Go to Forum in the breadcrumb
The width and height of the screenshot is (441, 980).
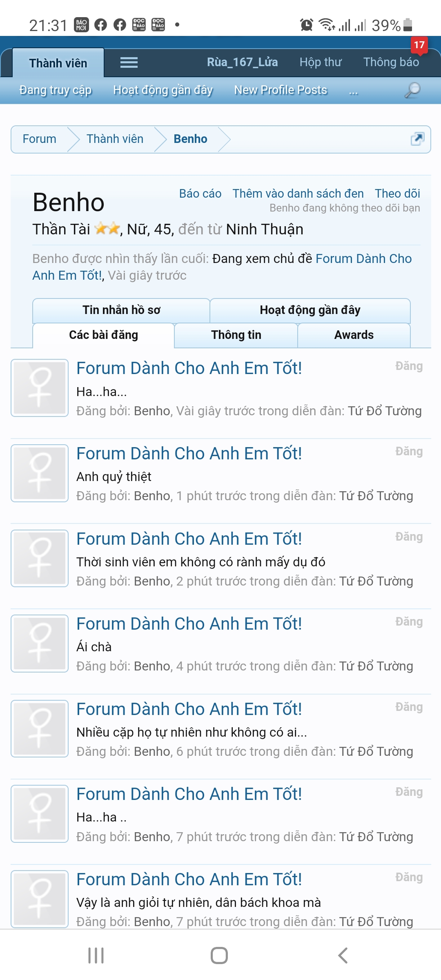pyautogui.click(x=40, y=139)
